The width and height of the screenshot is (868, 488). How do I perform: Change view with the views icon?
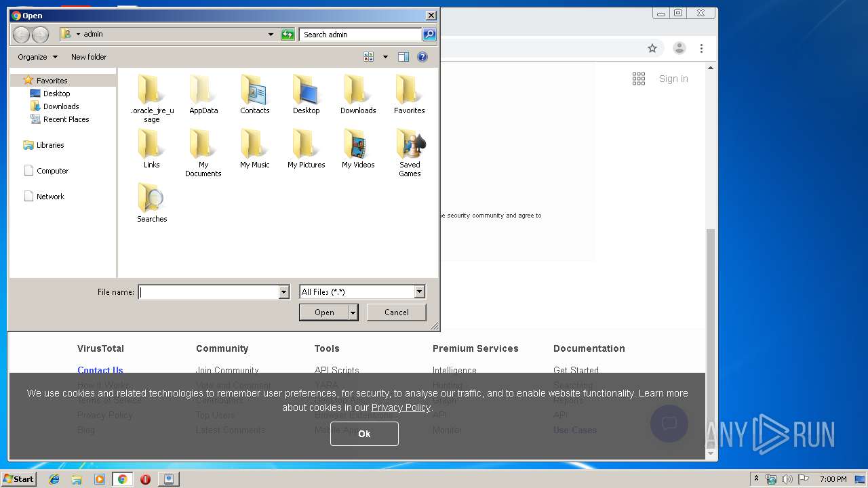click(x=369, y=57)
